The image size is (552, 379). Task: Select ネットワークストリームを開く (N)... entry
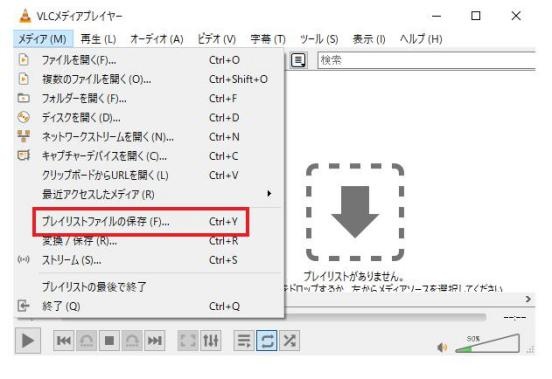(x=149, y=137)
